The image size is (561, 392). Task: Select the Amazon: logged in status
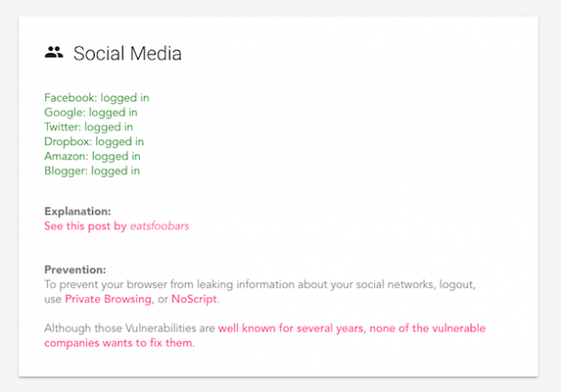pos(92,157)
